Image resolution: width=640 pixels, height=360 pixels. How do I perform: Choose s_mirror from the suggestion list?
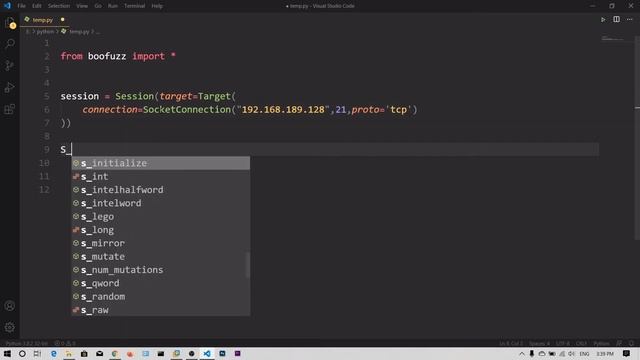click(161, 243)
